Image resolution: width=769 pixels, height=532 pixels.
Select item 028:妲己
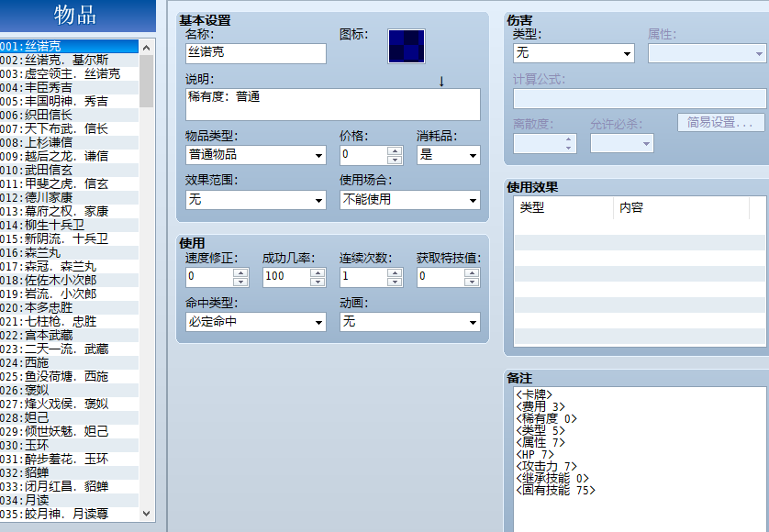point(69,417)
